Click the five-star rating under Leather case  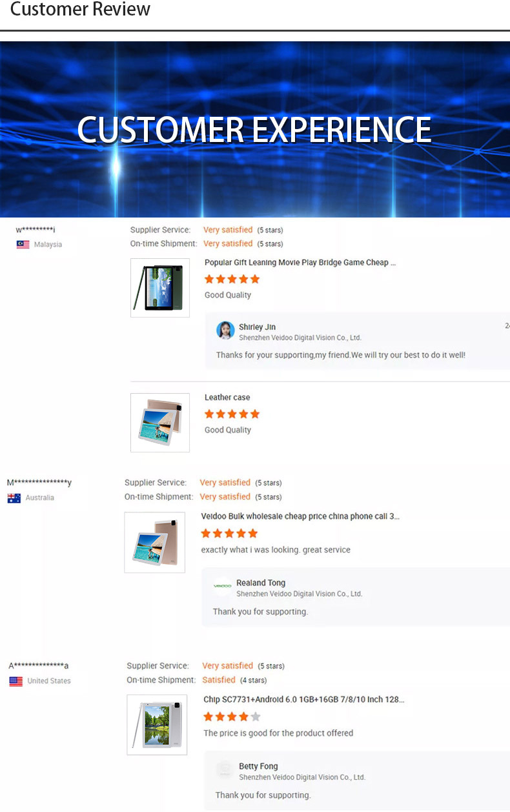[232, 414]
